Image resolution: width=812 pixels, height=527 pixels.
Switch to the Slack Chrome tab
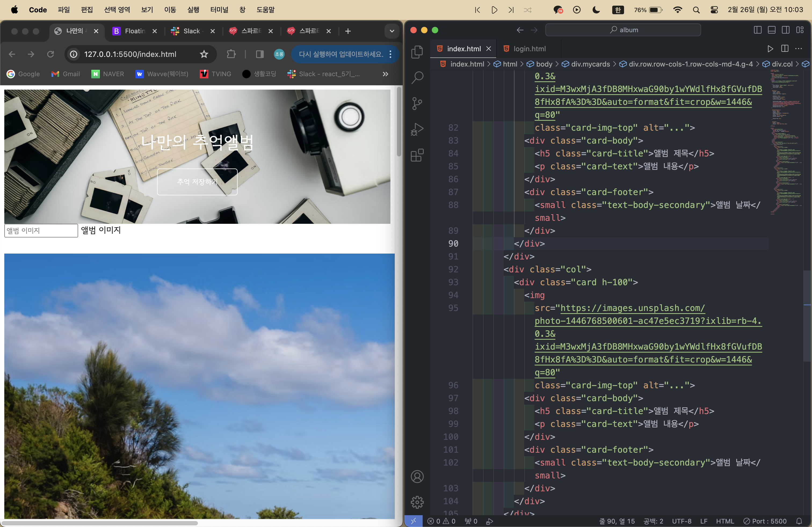pos(193,31)
